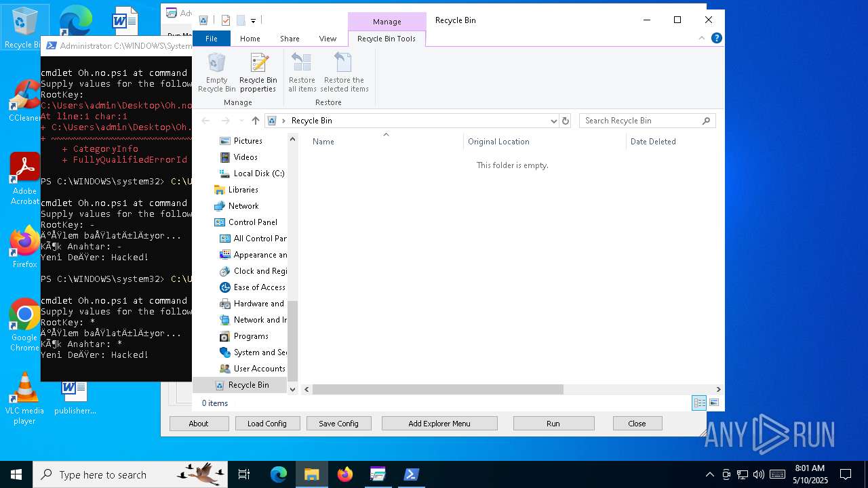Switch to the Home ribbon tab

pos(250,39)
